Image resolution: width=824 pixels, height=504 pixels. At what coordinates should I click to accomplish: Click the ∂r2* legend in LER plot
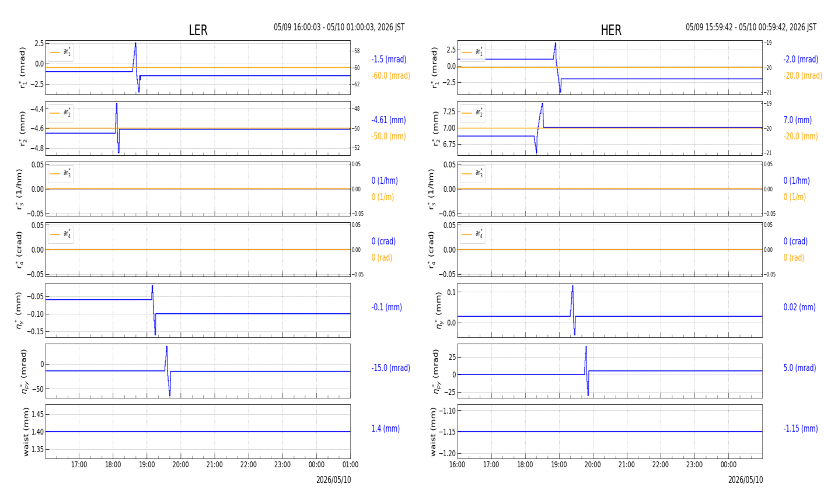61,113
